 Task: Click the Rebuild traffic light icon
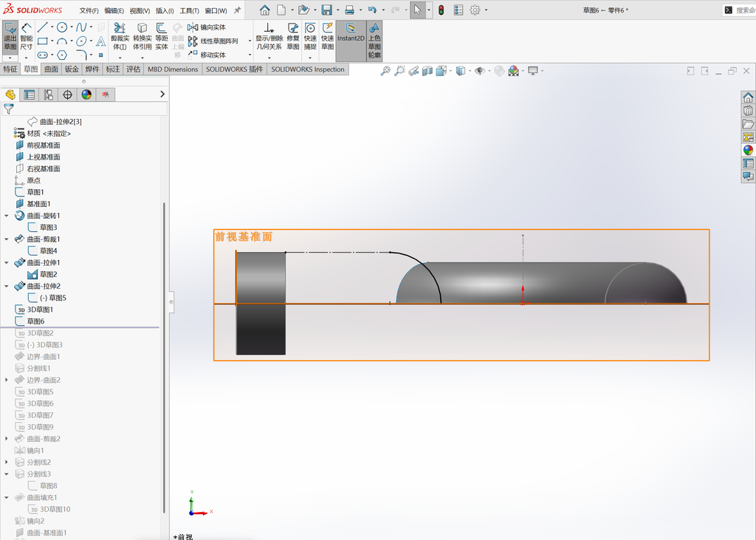(441, 10)
